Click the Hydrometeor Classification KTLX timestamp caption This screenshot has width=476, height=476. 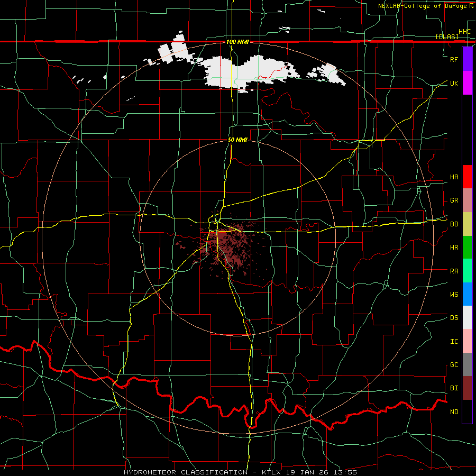point(240,472)
